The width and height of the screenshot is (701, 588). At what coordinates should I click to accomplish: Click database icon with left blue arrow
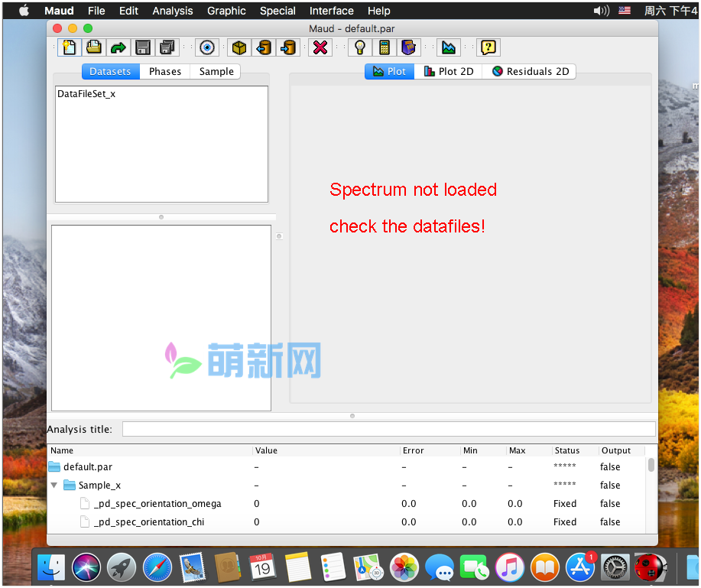pos(264,47)
